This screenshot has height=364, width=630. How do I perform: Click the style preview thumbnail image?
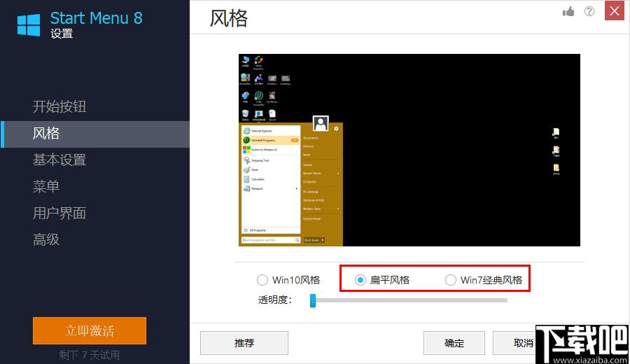pos(409,150)
